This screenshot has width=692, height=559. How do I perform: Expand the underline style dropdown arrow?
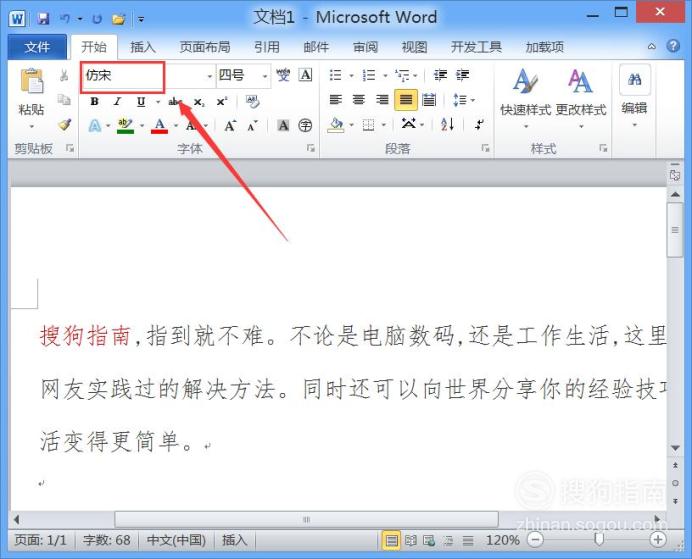(158, 102)
